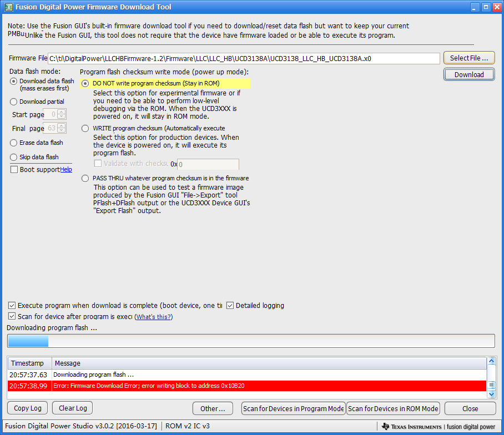The image size is (504, 435).
Task: Click the Message column header
Action: tap(269, 363)
